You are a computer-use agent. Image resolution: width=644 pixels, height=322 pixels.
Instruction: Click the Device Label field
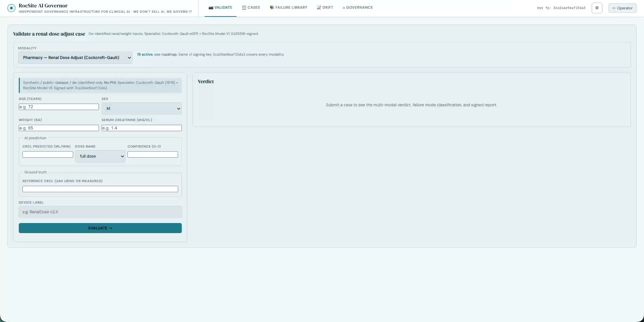tap(100, 212)
